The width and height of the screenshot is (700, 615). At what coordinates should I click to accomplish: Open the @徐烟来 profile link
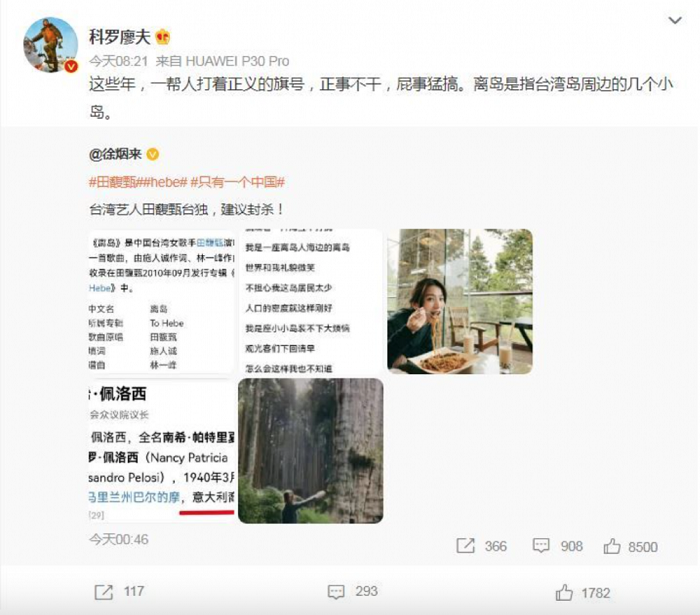115,154
